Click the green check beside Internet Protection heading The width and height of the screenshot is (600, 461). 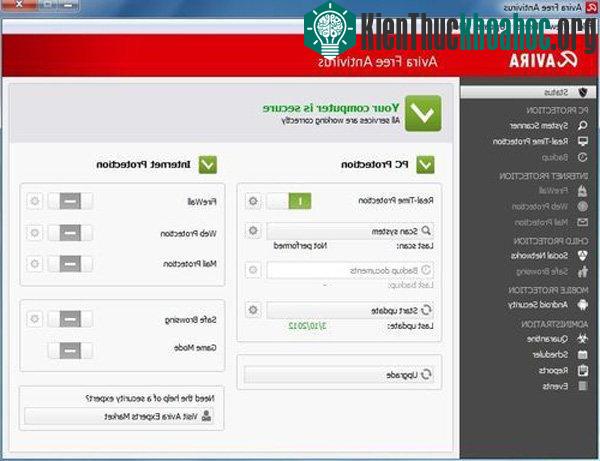coord(208,165)
